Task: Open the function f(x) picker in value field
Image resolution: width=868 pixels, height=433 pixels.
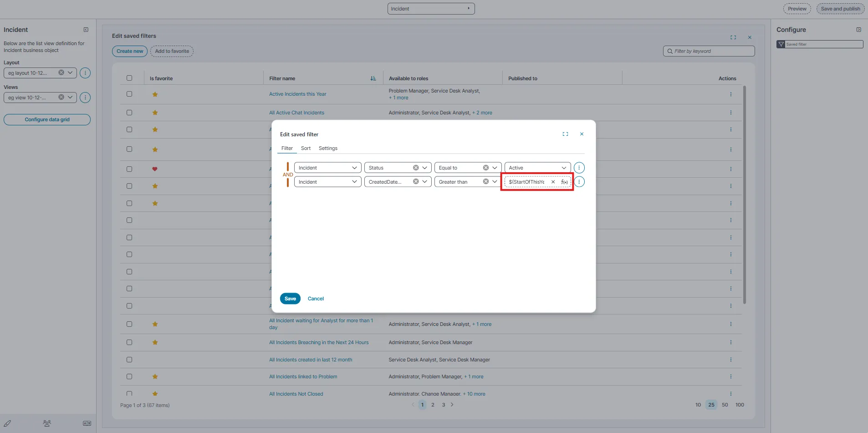Action: click(x=564, y=182)
